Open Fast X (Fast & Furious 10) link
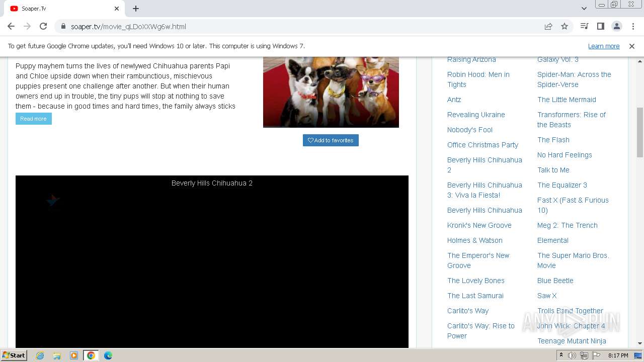Viewport: 644px width, 362px height. click(x=573, y=205)
